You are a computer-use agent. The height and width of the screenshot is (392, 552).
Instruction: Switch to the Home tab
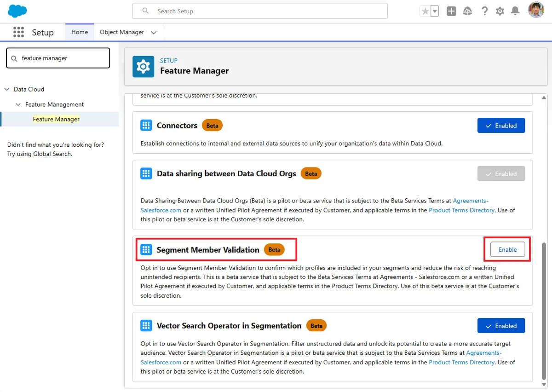tap(80, 32)
